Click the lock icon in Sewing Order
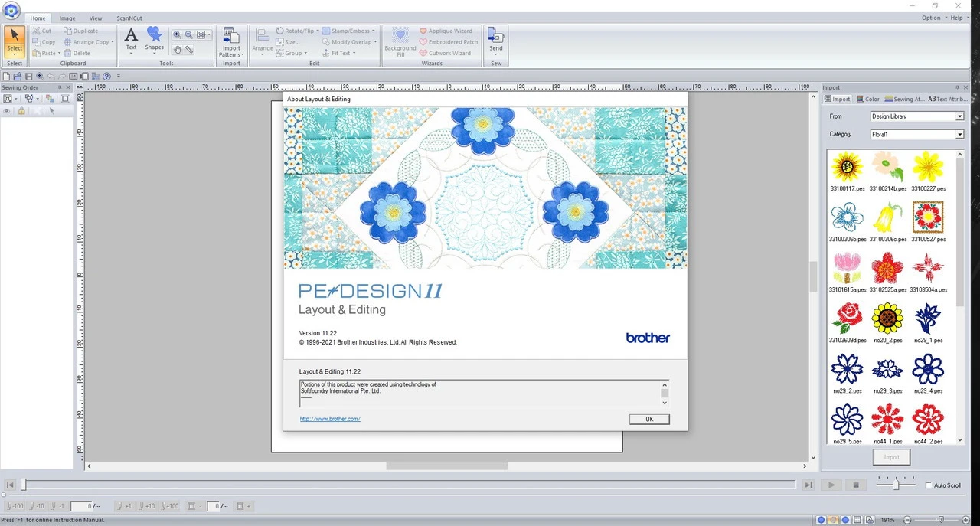Screen dimensions: 980x526 21,111
